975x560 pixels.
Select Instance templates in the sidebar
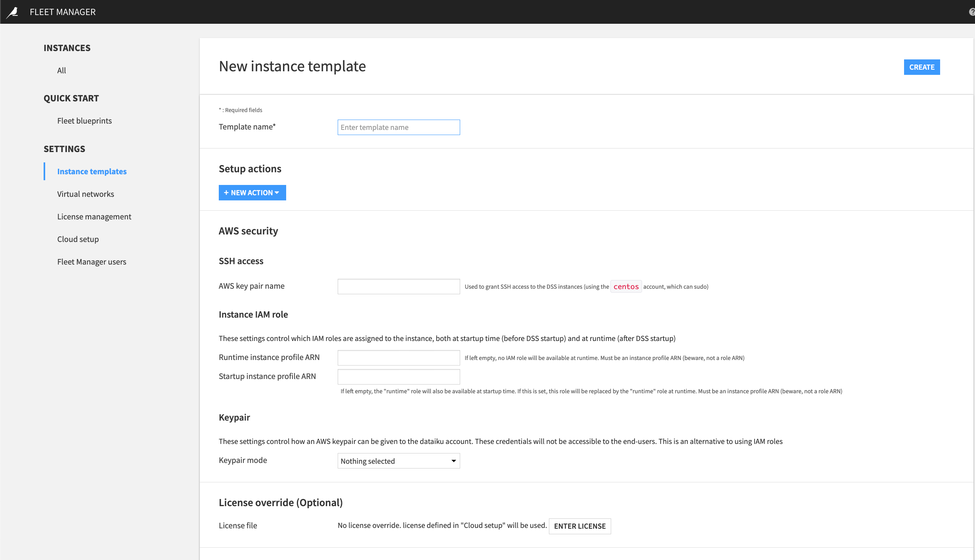click(x=92, y=171)
